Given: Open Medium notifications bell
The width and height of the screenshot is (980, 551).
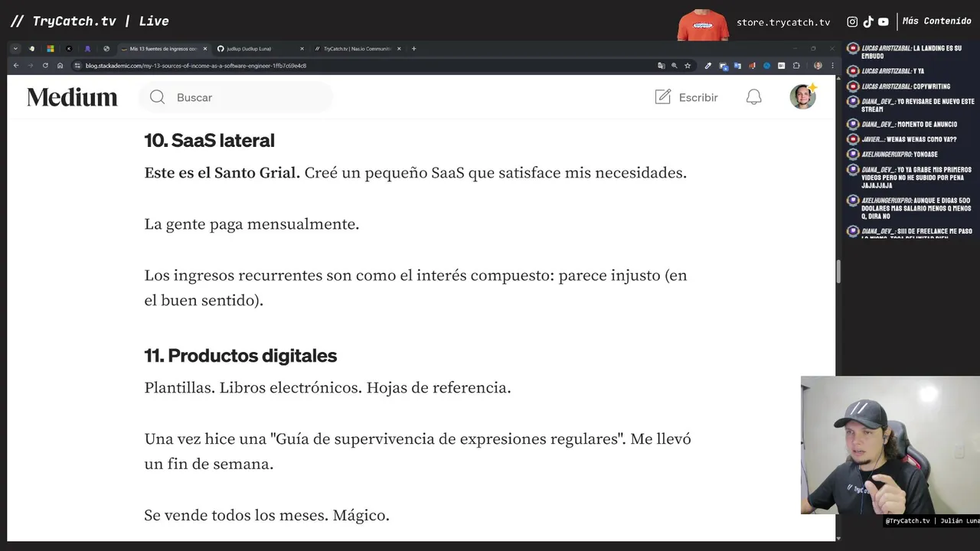Looking at the screenshot, I should tap(754, 97).
